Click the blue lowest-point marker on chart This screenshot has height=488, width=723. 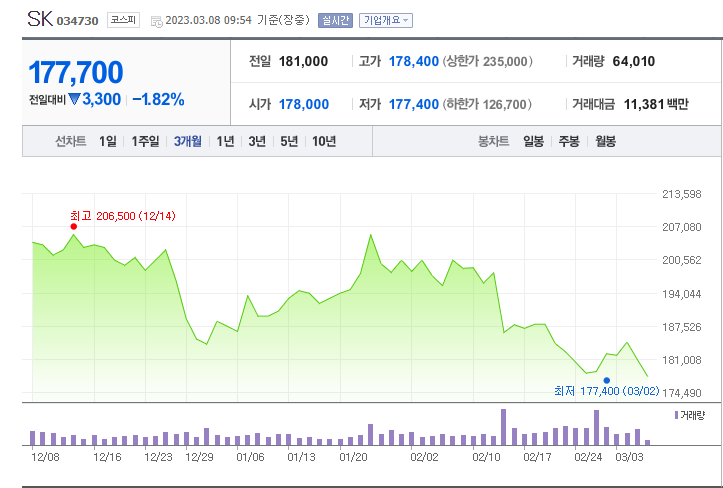pos(607,381)
